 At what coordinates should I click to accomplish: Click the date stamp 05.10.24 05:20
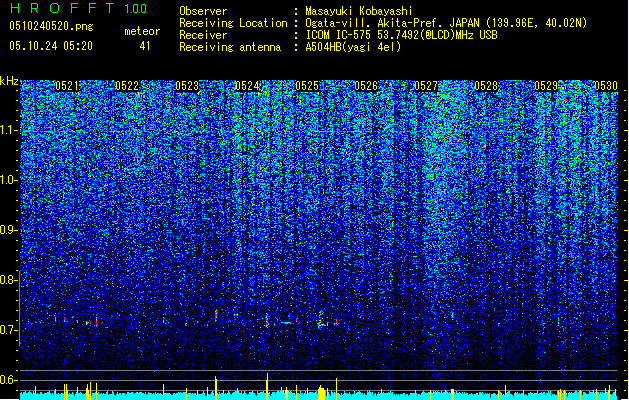(x=51, y=46)
